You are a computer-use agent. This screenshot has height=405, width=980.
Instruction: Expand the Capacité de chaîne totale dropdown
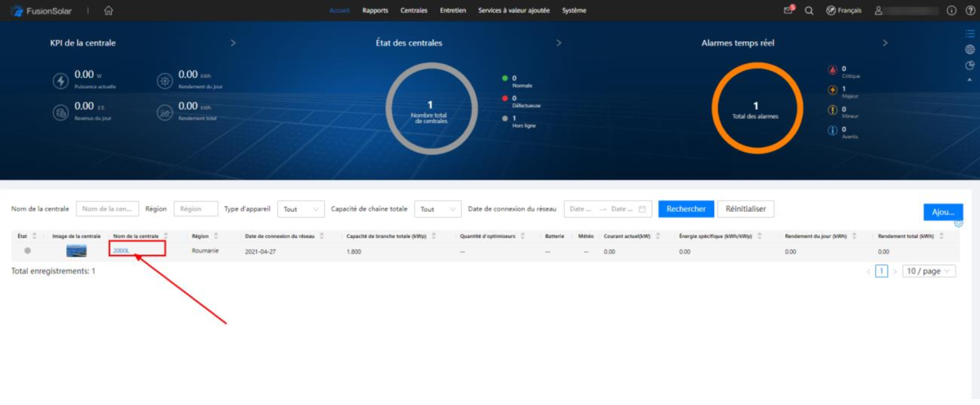pyautogui.click(x=437, y=209)
